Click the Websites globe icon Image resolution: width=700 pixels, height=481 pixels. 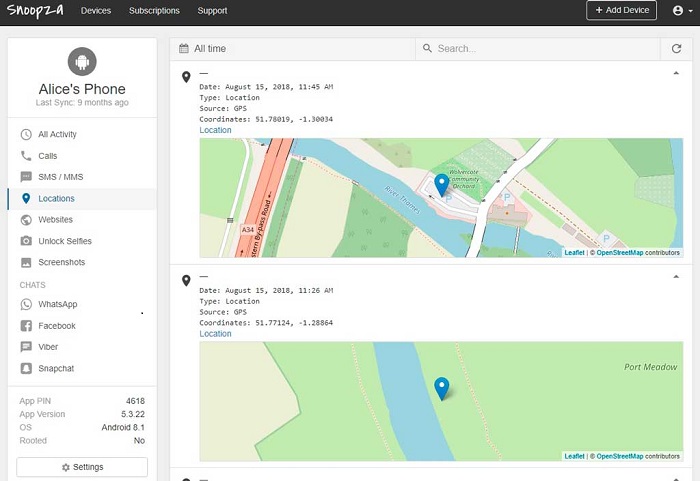pyautogui.click(x=26, y=220)
